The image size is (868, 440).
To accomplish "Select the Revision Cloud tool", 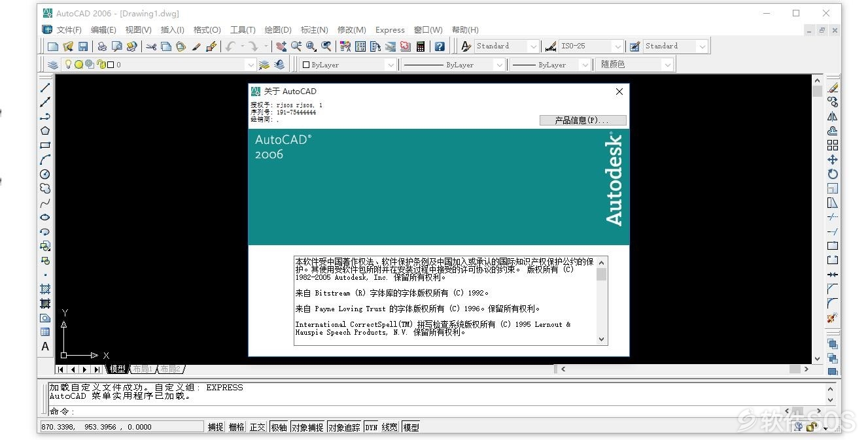I will pyautogui.click(x=45, y=188).
